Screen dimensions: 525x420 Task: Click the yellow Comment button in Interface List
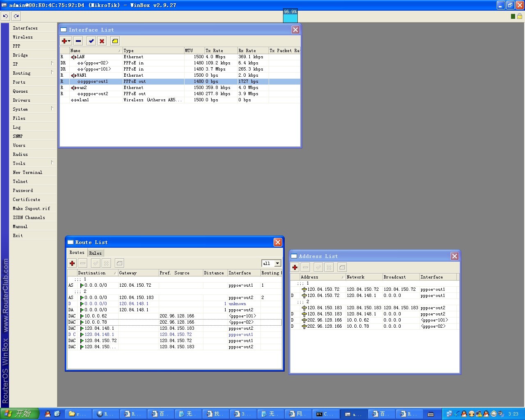click(x=115, y=41)
